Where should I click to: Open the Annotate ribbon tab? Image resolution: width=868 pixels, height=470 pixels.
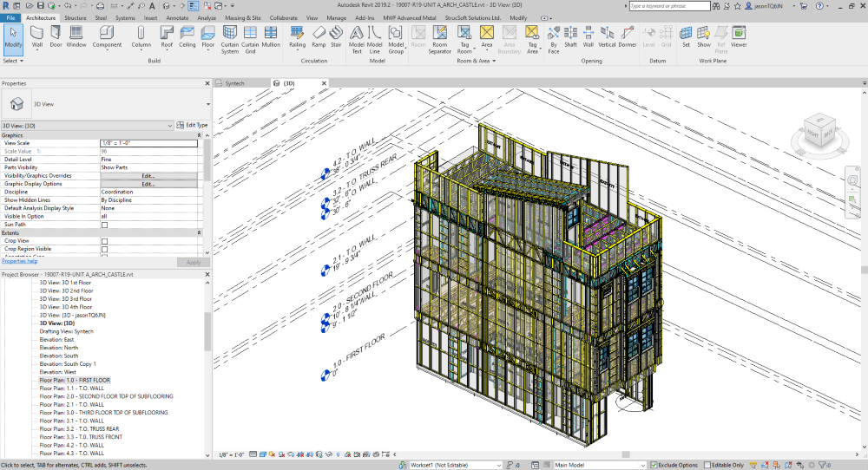pyautogui.click(x=179, y=17)
